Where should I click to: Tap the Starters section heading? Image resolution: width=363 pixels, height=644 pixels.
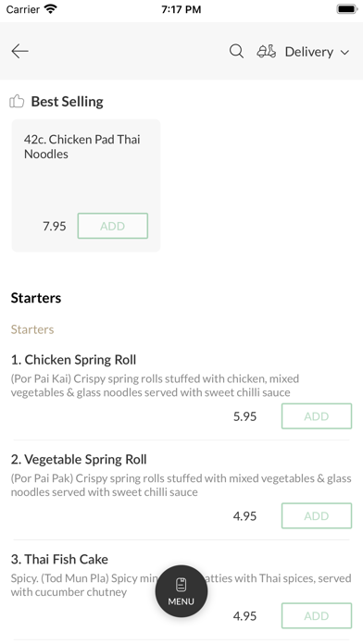click(x=36, y=298)
